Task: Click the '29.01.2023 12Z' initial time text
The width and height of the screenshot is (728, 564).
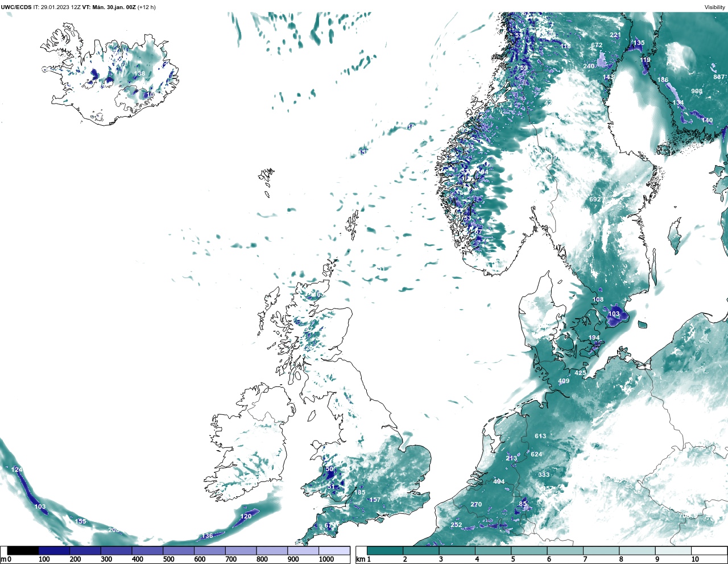Action: (60, 7)
